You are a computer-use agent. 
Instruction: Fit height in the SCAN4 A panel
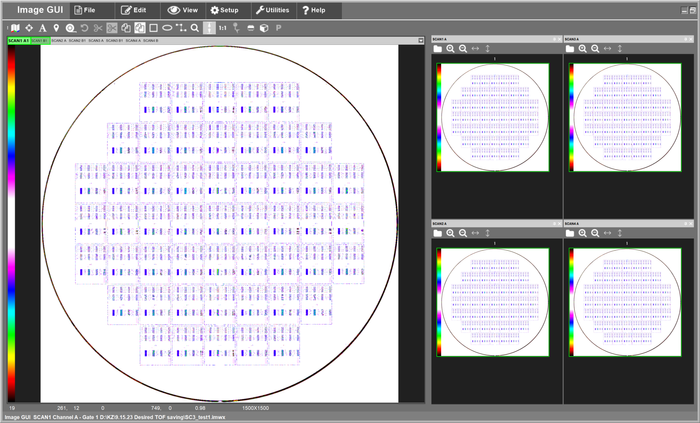tap(620, 233)
